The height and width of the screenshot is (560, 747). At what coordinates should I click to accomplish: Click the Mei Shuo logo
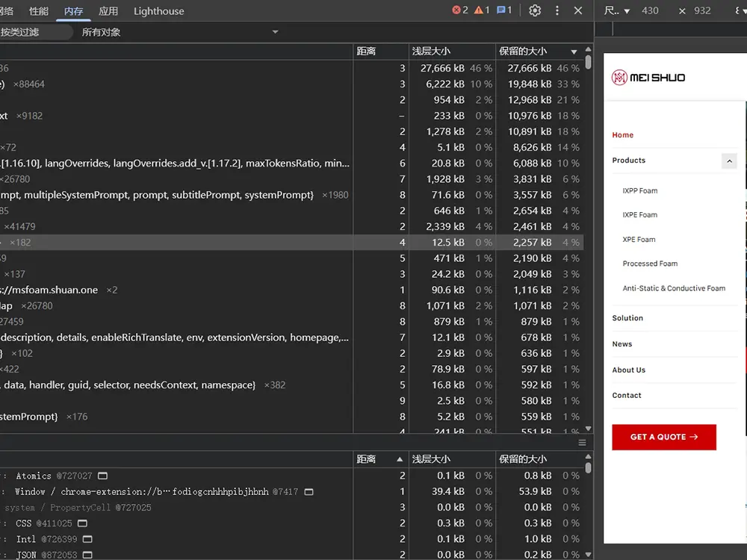(648, 77)
